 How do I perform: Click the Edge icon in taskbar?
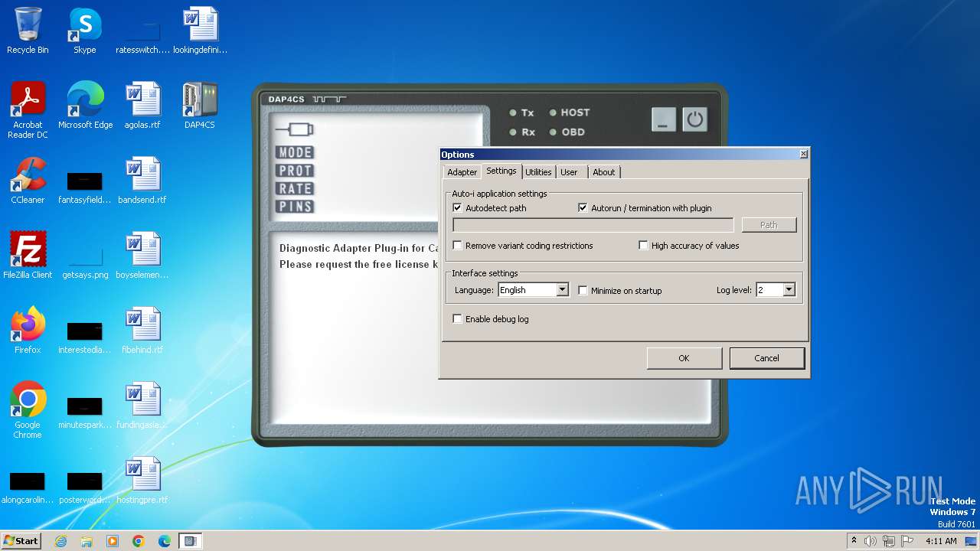[165, 541]
